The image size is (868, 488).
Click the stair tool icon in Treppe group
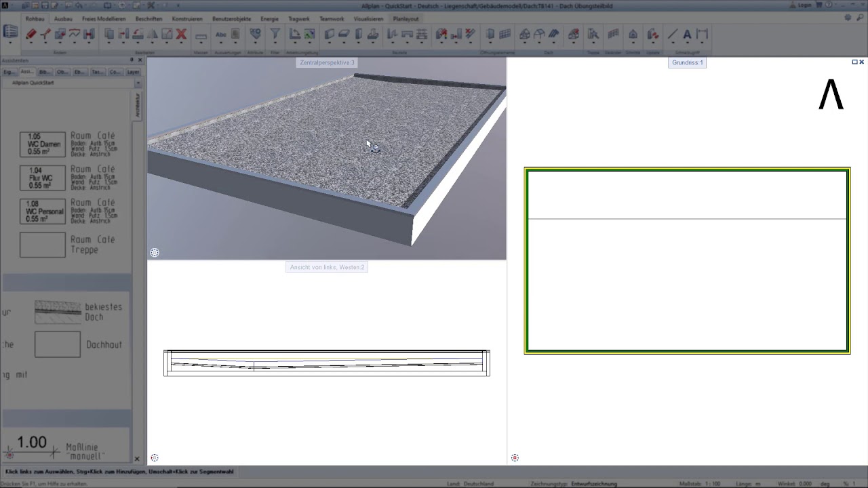(593, 34)
